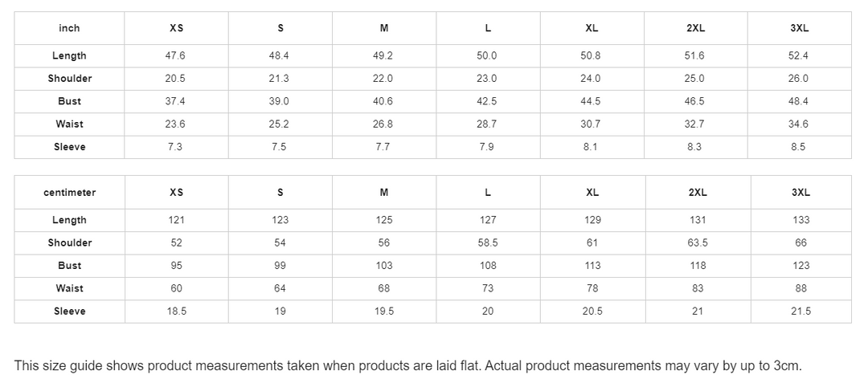Screen dimensions: 868x383
Task: Click the "inch" table header cell
Action: pyautogui.click(x=69, y=28)
